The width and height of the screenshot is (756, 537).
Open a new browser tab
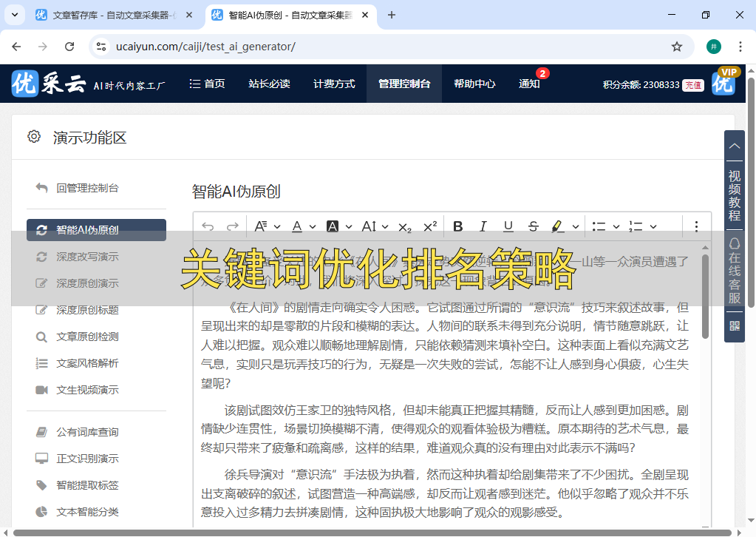pyautogui.click(x=392, y=15)
